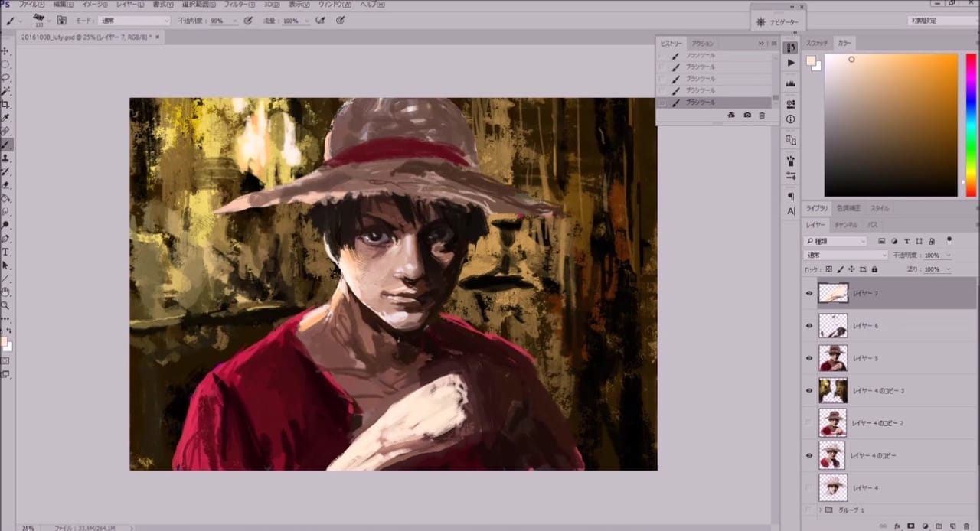
Task: Switch to the チャンネル (Channels) tab
Action: (846, 225)
